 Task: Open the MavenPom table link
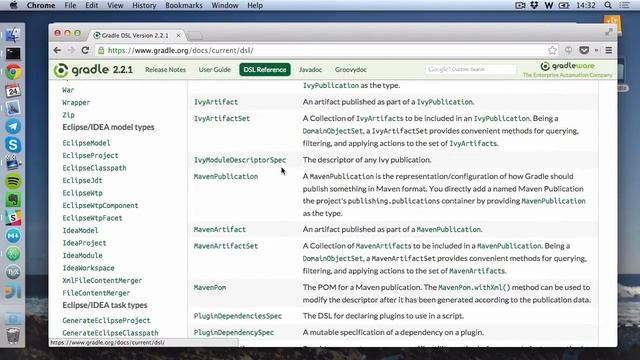point(210,287)
